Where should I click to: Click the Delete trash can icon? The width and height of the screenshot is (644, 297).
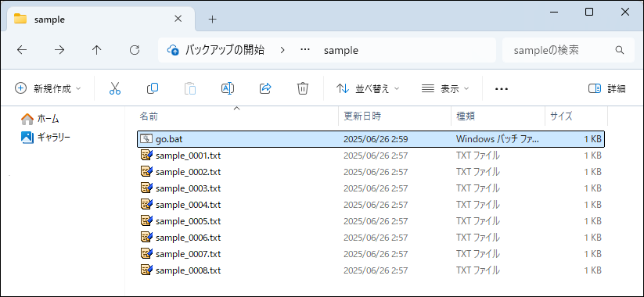[x=303, y=88]
